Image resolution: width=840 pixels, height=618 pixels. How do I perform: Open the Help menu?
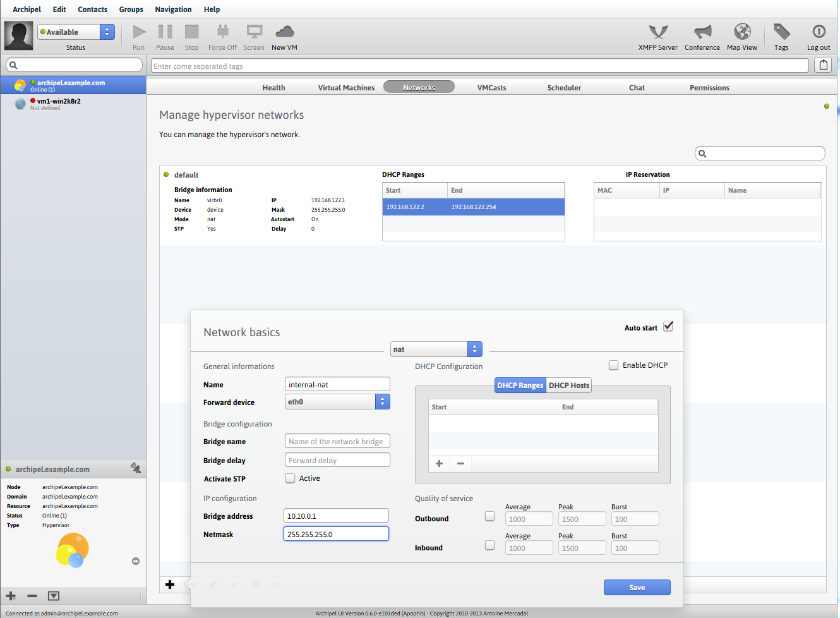(x=212, y=9)
